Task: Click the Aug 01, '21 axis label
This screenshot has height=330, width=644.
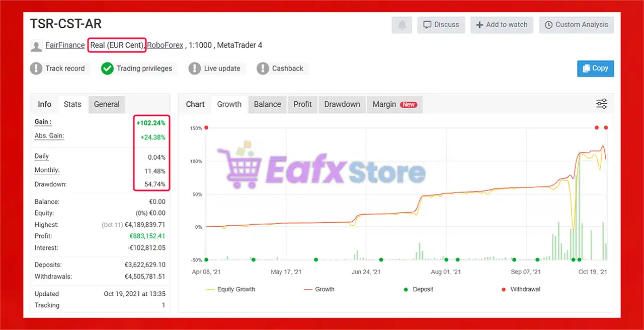Action: coord(446,272)
